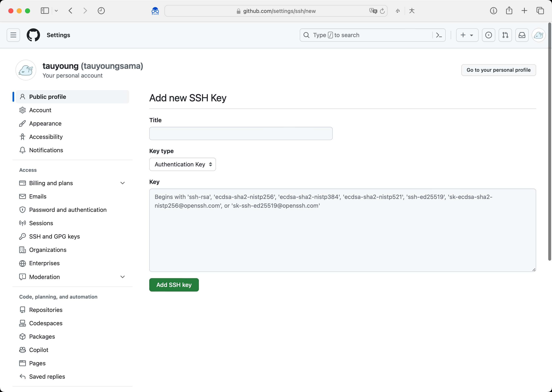Click the Notifications bell icon in sidebar
This screenshot has width=552, height=392.
(x=23, y=150)
